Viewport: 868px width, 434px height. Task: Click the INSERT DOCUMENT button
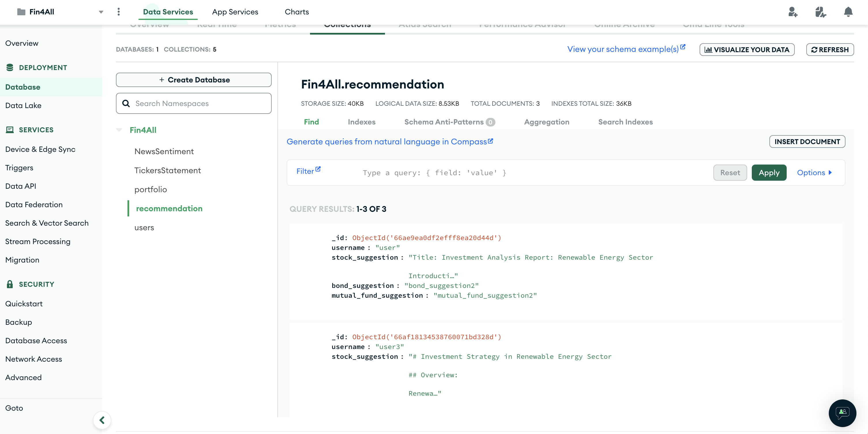point(807,141)
